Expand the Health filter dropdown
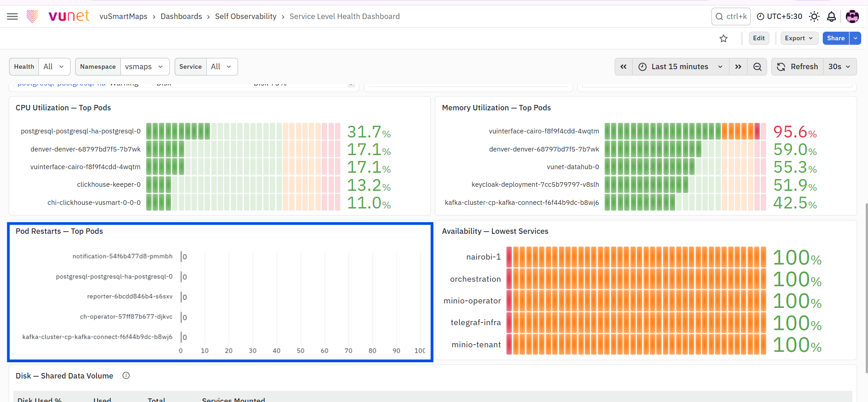The height and width of the screenshot is (402, 868). [x=54, y=66]
